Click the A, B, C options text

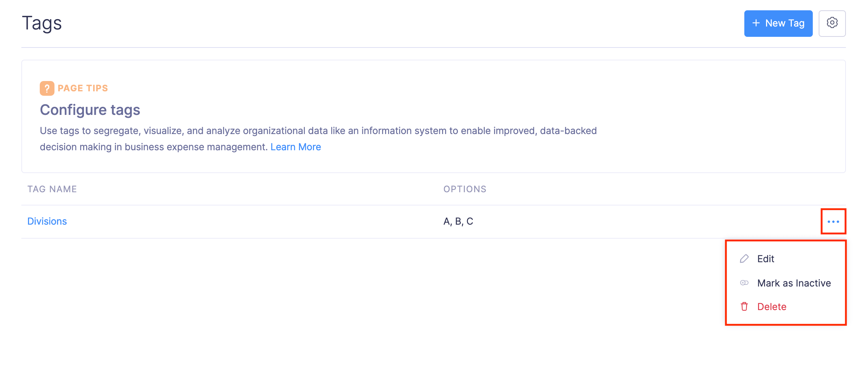click(x=458, y=221)
